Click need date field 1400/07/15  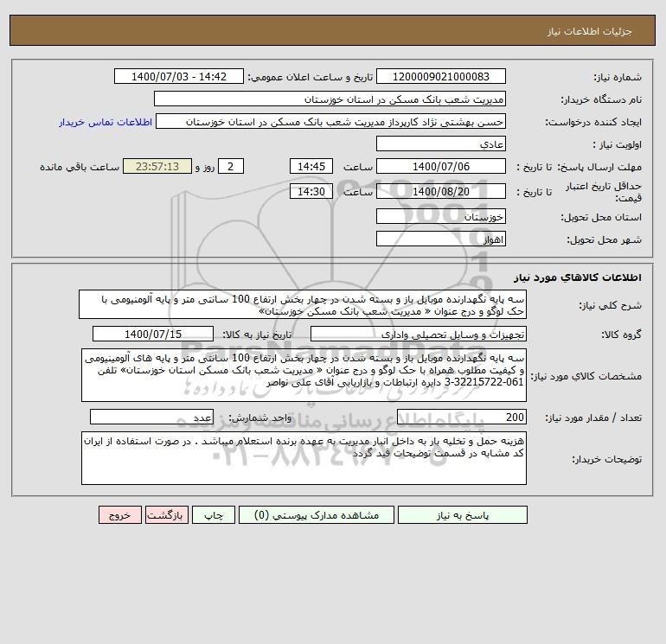click(x=153, y=334)
